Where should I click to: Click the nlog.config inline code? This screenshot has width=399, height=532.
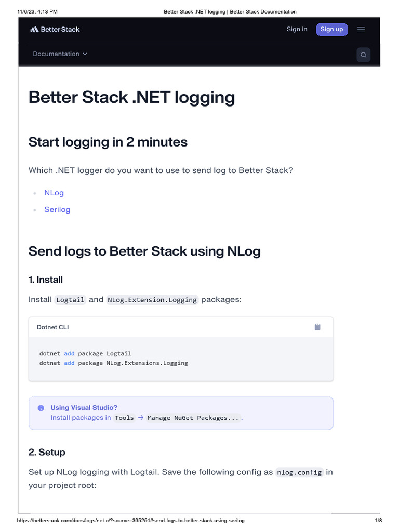pyautogui.click(x=299, y=472)
